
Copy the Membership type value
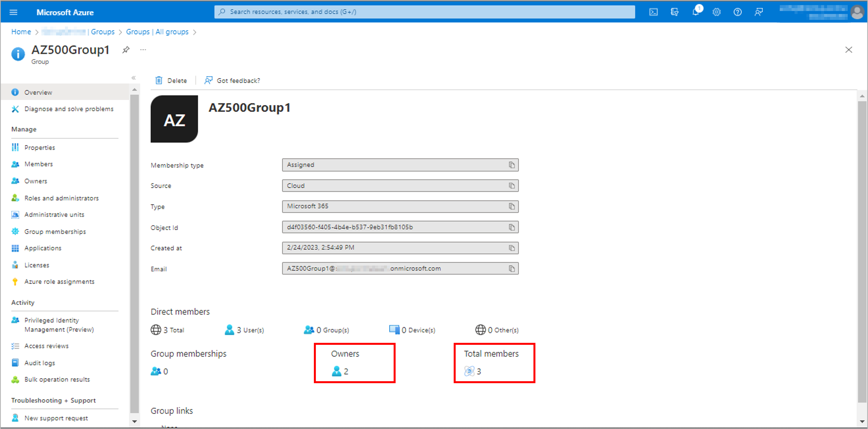point(512,165)
